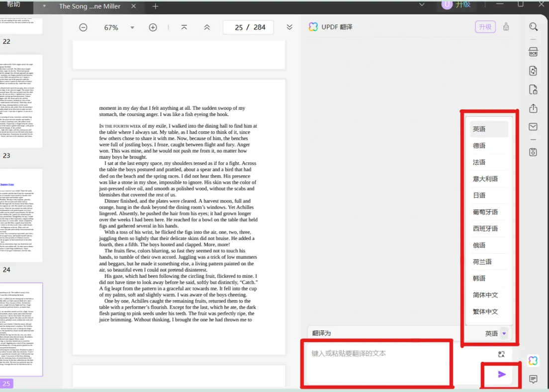The height and width of the screenshot is (392, 549).
Task: Open the convert PDF tool icon
Action: click(533, 71)
